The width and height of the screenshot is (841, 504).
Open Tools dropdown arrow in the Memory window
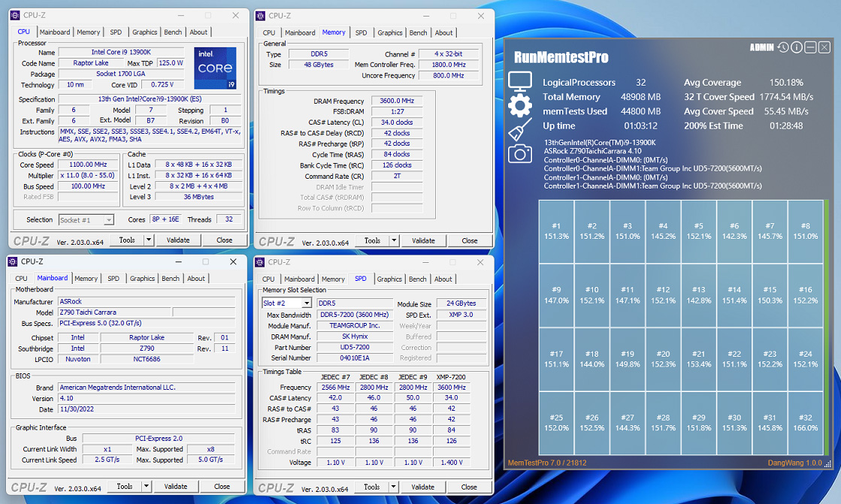394,241
